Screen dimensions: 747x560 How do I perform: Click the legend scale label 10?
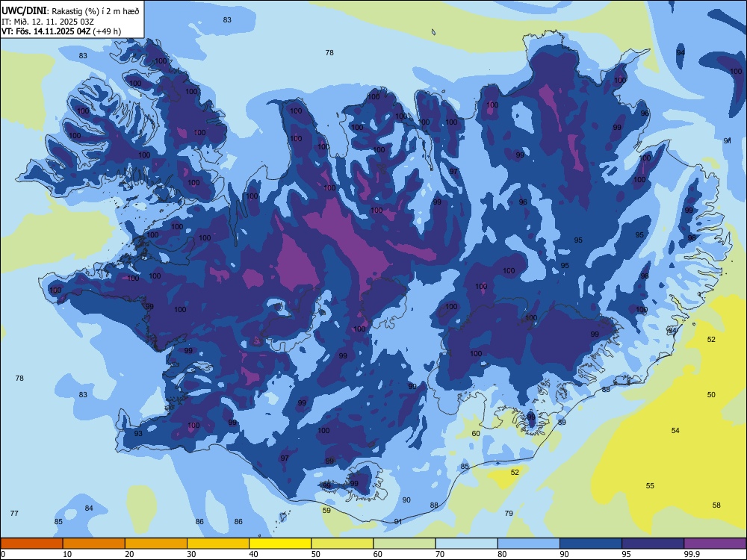click(x=67, y=554)
